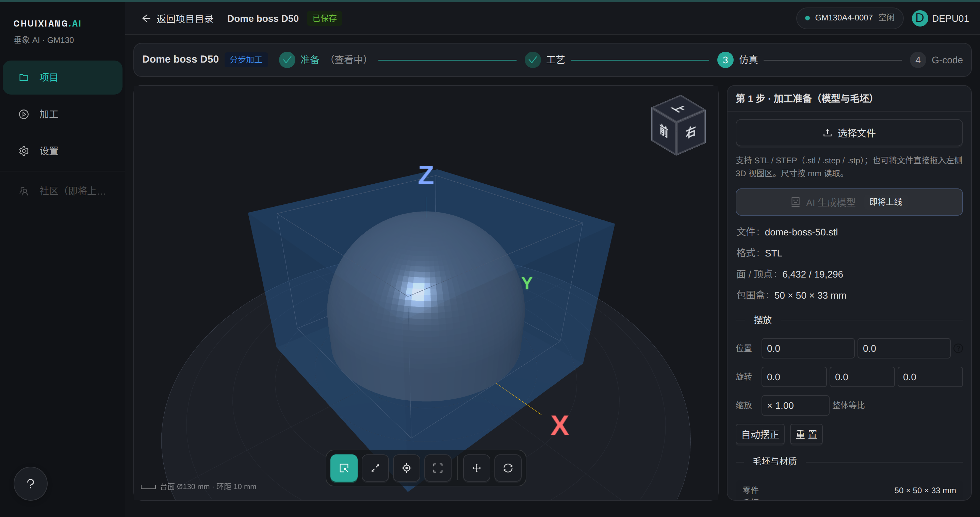
Task: Click the 重置 button
Action: [806, 434]
